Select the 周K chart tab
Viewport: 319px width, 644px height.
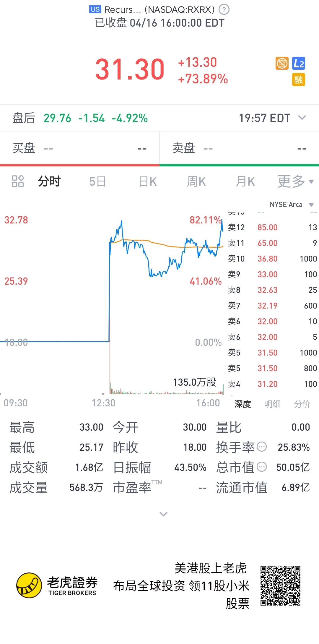click(196, 181)
